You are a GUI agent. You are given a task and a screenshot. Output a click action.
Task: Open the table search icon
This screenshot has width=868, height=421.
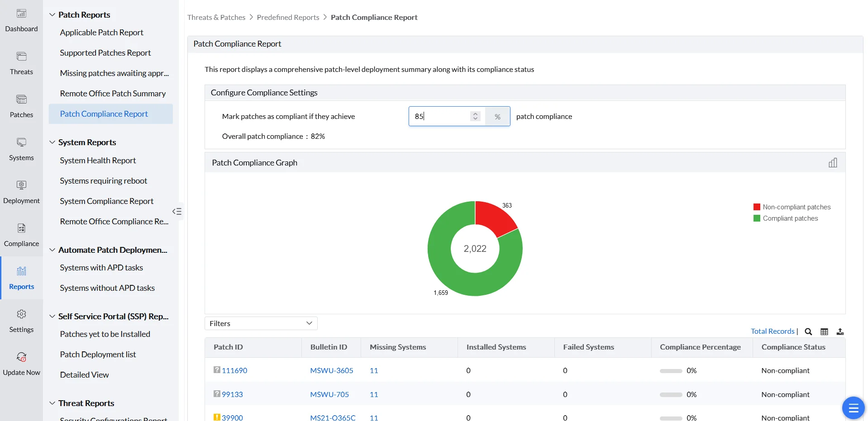point(808,331)
